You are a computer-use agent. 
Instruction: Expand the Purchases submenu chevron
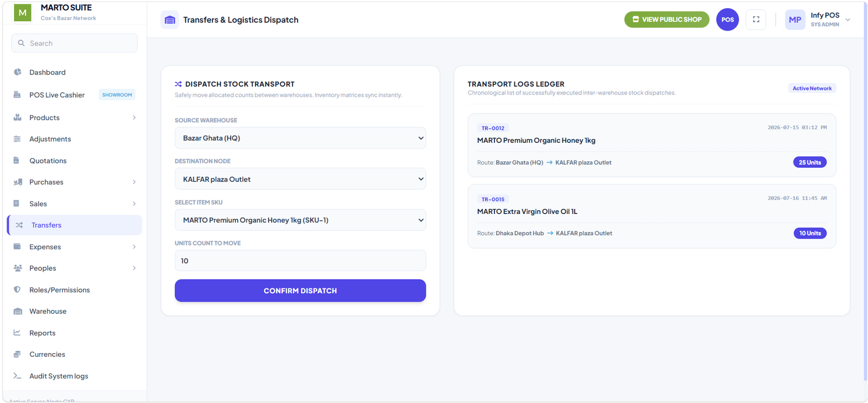tap(134, 182)
